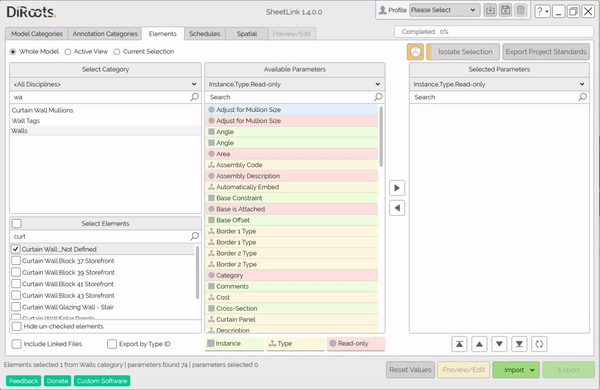Screen dimensions: 600x390
Task: Toggle the Read-only legend filter
Action: pos(355,344)
